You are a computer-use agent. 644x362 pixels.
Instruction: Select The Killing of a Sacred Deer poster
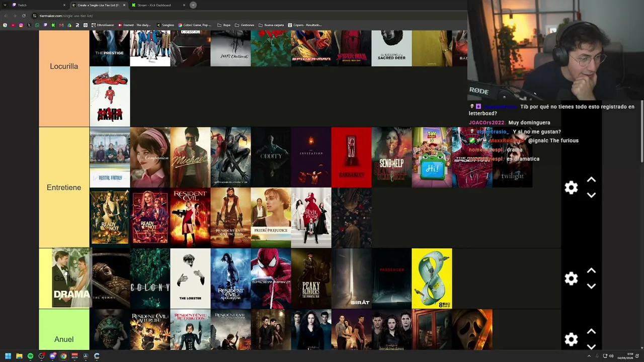point(391,48)
